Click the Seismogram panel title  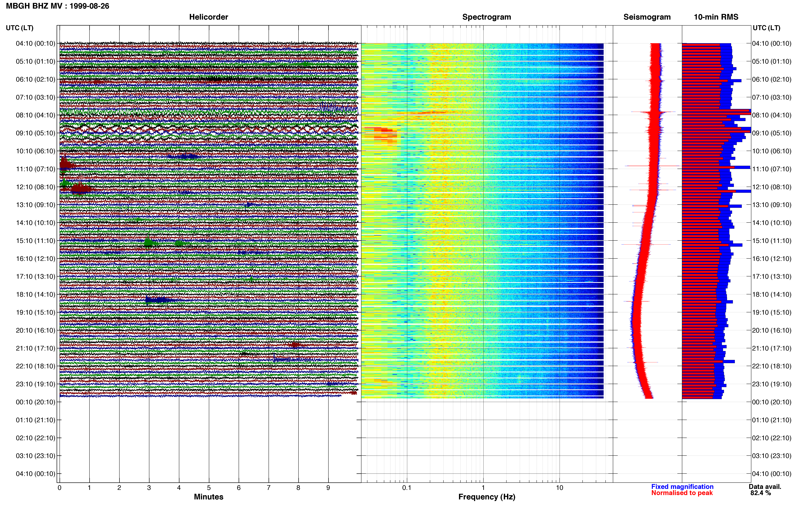point(647,17)
